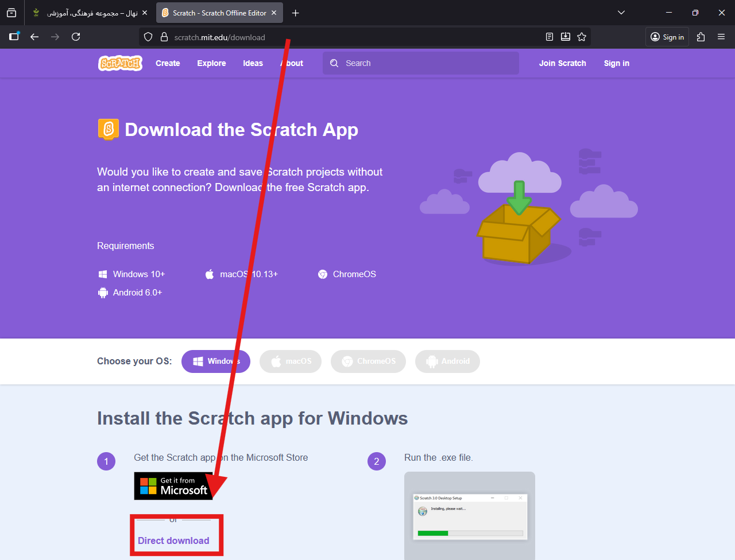Image resolution: width=735 pixels, height=560 pixels.
Task: Expand the list all tabs dropdown arrow
Action: click(x=621, y=13)
